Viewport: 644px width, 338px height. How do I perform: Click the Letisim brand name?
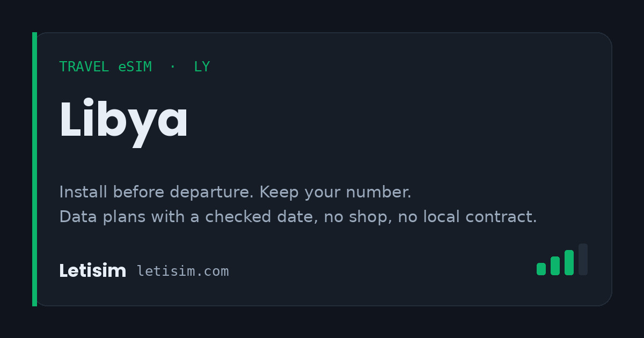click(92, 271)
